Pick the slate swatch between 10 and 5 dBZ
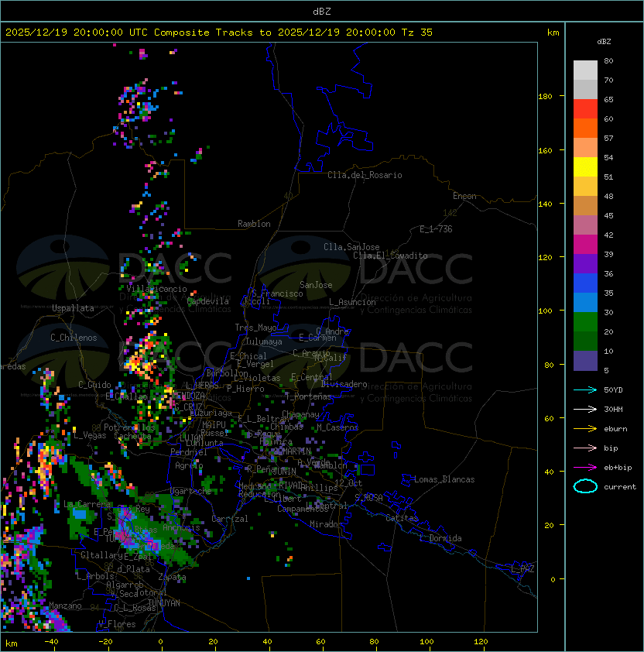The width and height of the screenshot is (644, 652). [585, 361]
